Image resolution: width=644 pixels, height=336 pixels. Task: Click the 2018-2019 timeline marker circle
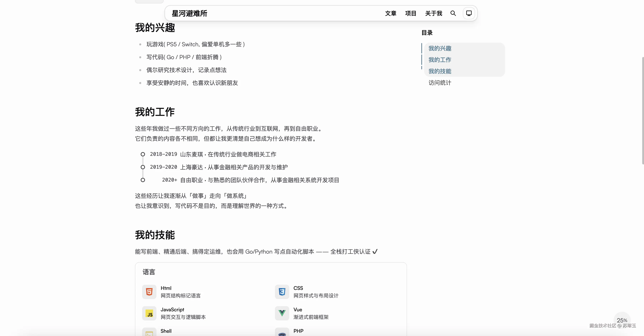(x=143, y=154)
